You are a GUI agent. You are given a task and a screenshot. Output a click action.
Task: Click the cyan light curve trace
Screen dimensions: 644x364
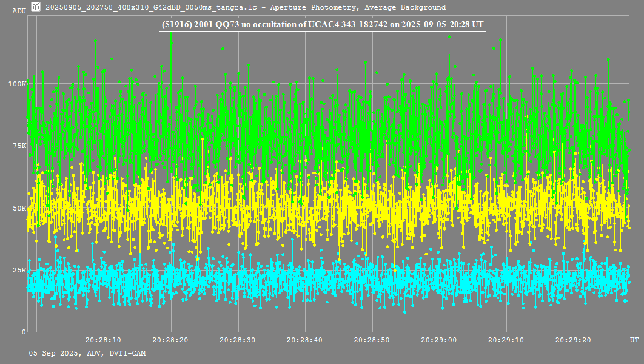[303, 280]
